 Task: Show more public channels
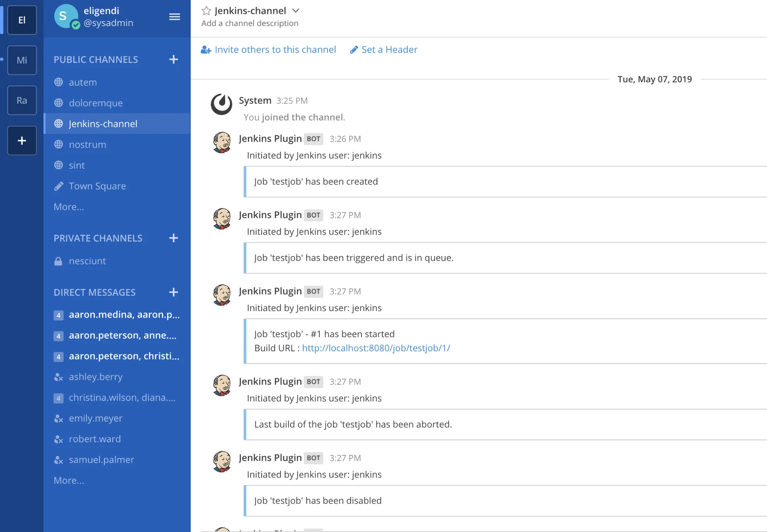click(69, 207)
